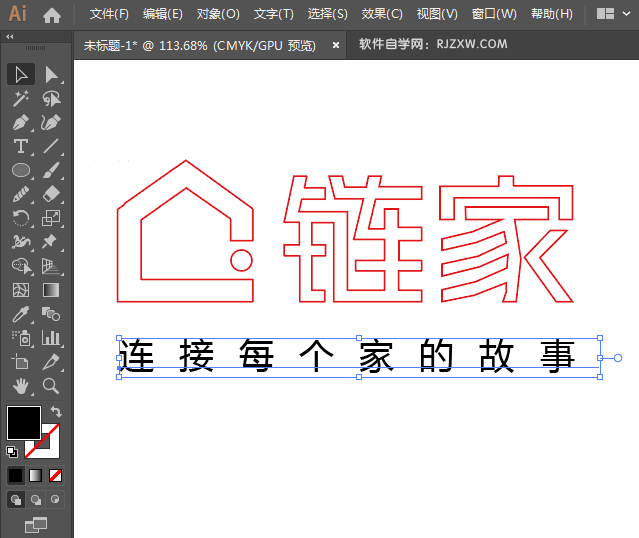Select the Width warp tool

pos(21,242)
